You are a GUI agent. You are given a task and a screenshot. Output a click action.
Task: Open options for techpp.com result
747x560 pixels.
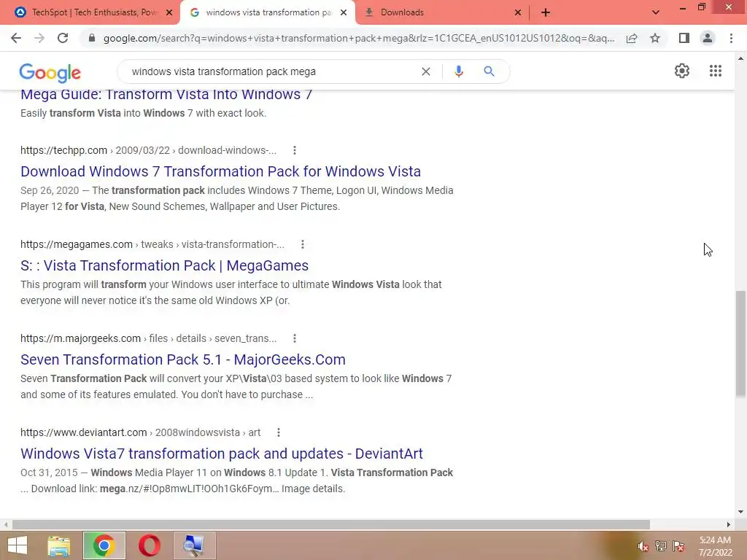click(295, 150)
